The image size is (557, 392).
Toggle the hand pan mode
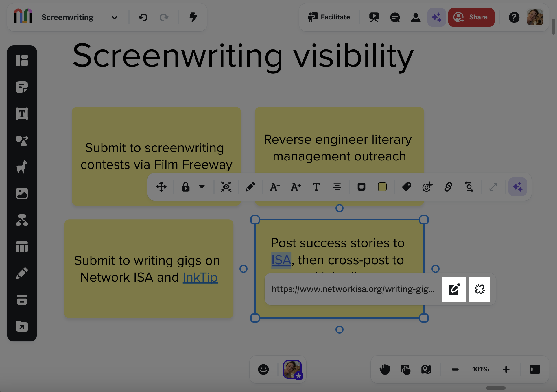coord(385,369)
